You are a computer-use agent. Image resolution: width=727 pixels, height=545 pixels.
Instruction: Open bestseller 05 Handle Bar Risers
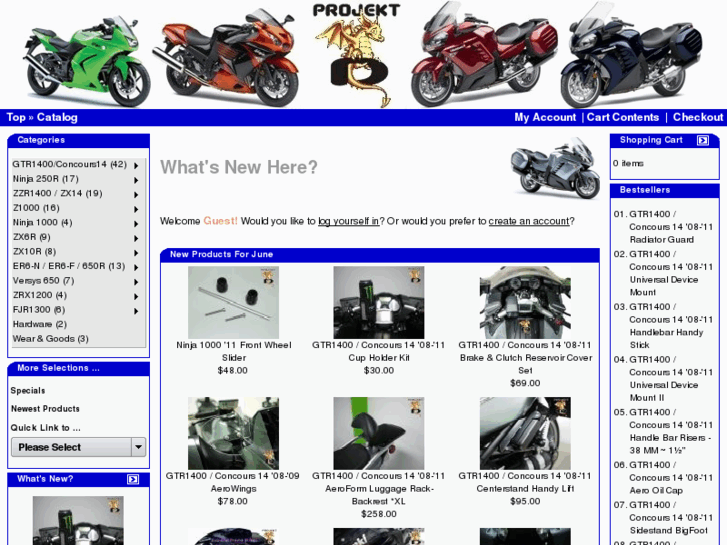(671, 431)
